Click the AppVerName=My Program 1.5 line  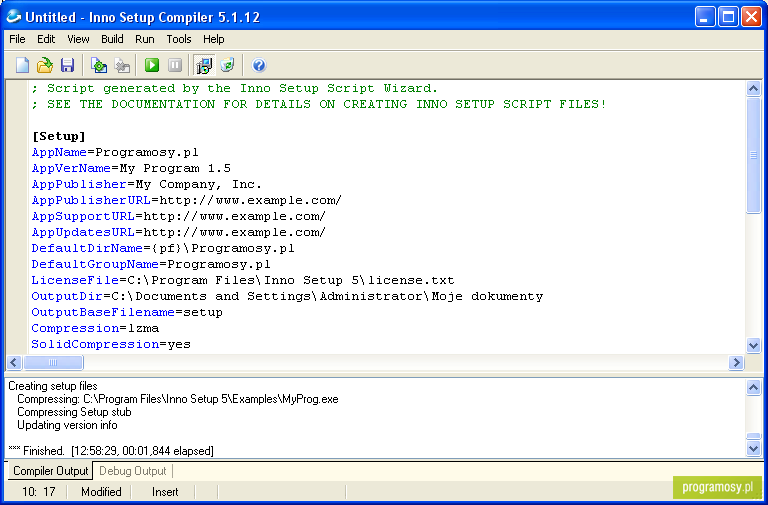(x=131, y=168)
